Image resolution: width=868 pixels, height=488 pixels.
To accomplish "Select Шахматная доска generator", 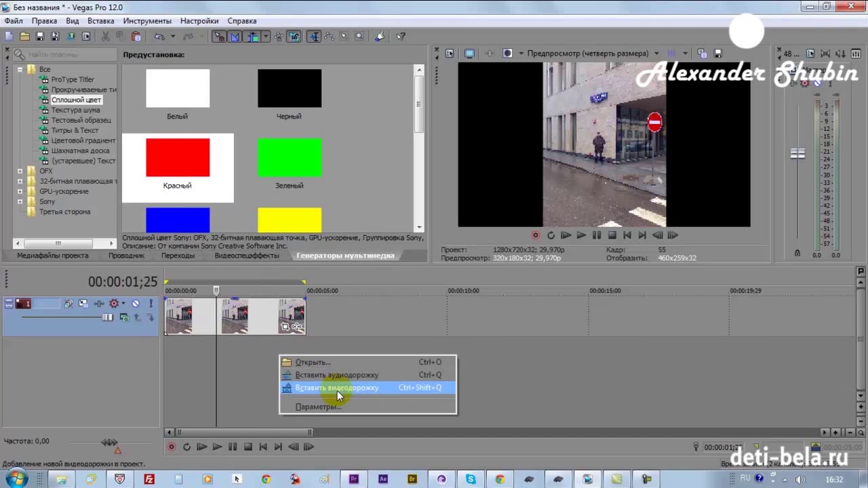I will point(80,150).
